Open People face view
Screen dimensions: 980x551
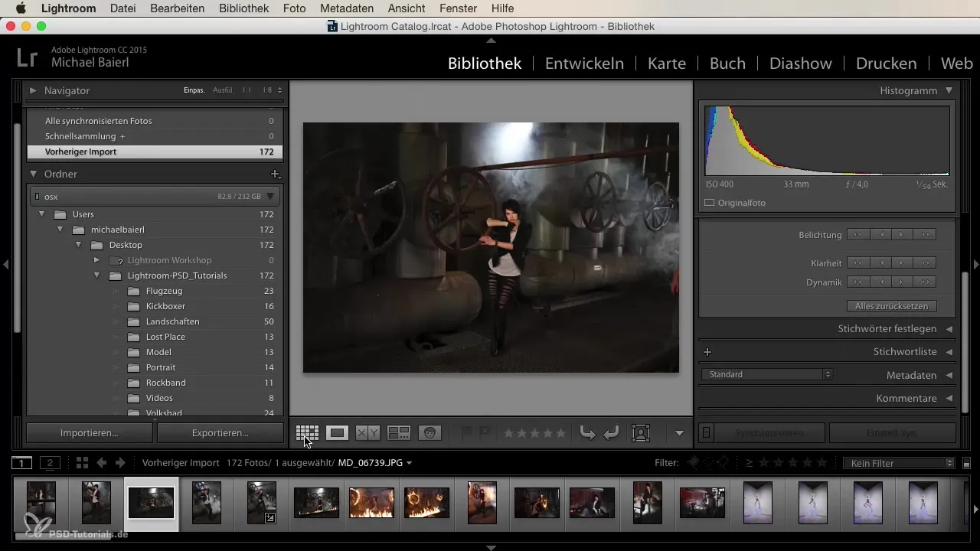(x=430, y=432)
